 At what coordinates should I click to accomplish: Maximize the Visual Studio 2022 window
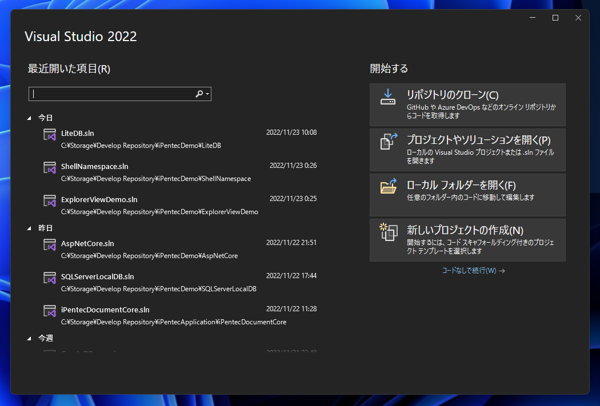tap(555, 18)
